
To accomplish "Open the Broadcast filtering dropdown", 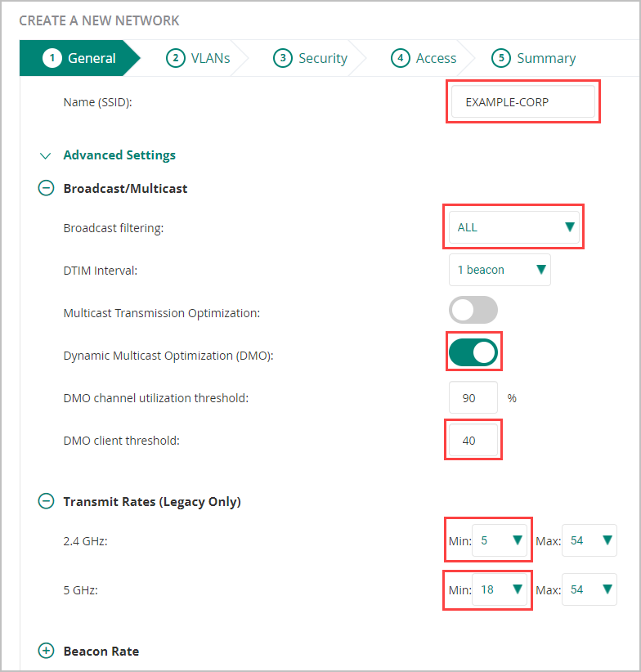I will coord(513,227).
